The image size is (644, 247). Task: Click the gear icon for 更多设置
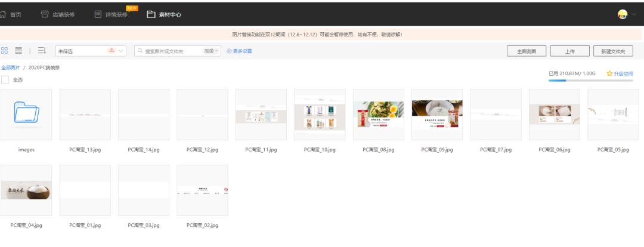pos(229,51)
